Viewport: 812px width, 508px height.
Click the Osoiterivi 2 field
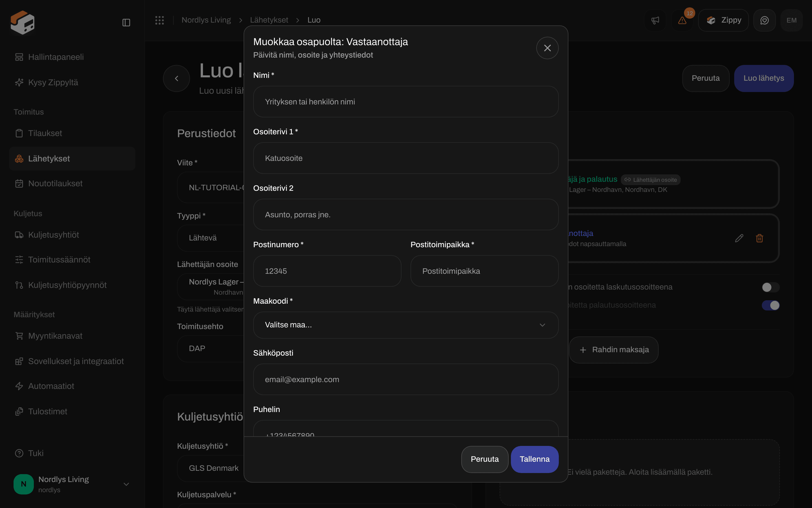pyautogui.click(x=406, y=215)
